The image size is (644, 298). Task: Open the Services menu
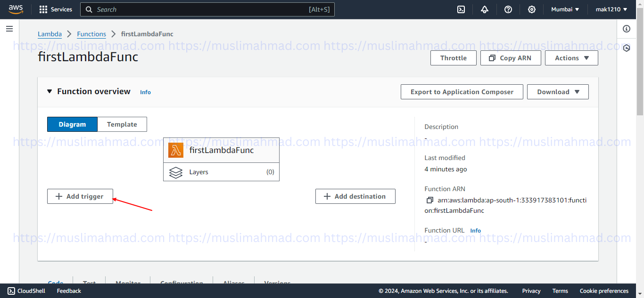(x=56, y=9)
